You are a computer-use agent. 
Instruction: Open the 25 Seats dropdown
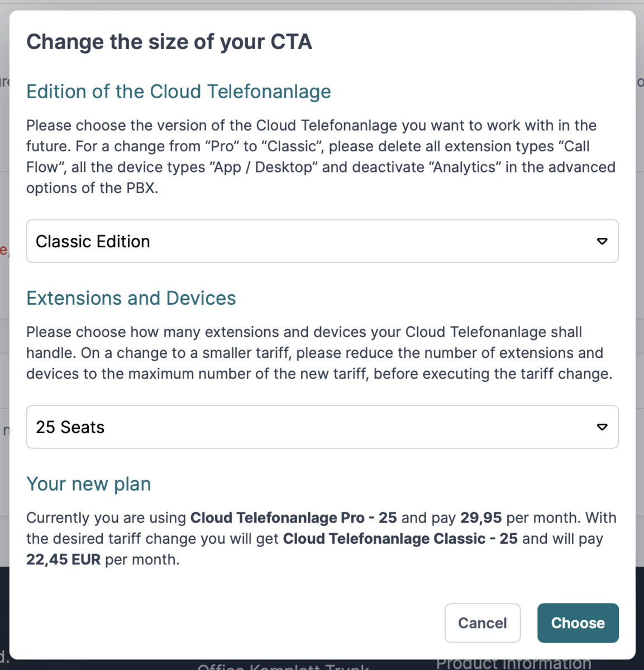point(322,427)
